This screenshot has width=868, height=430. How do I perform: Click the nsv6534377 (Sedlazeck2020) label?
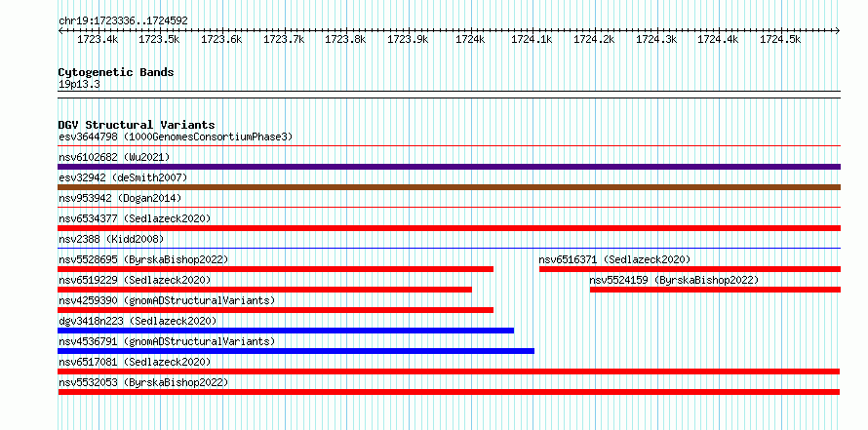click(135, 218)
